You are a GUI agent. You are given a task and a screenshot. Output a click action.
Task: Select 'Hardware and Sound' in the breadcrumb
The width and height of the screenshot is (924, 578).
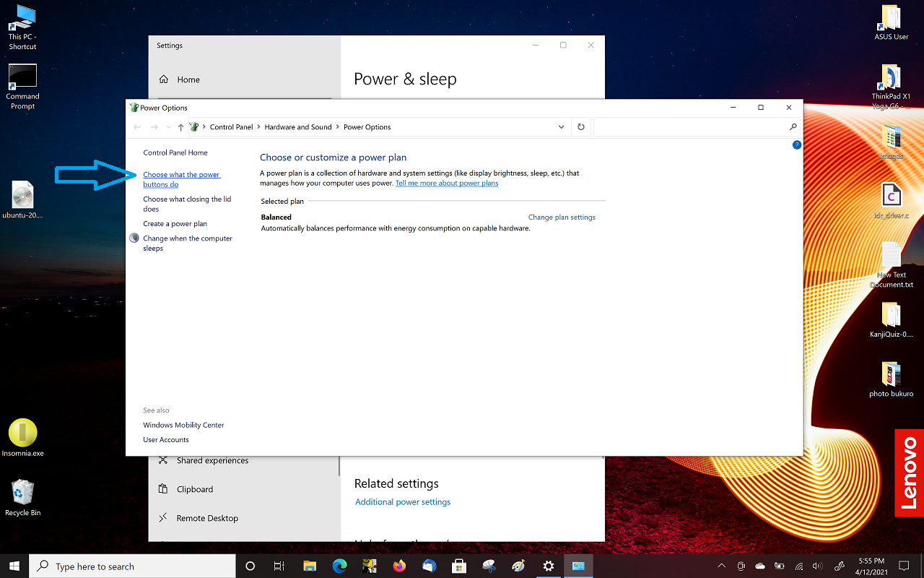pos(298,127)
